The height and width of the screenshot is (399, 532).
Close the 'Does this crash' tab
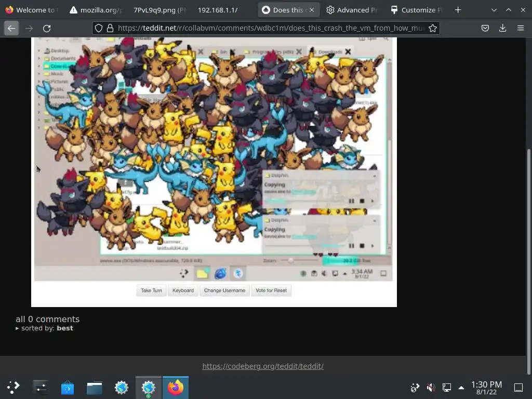click(312, 10)
